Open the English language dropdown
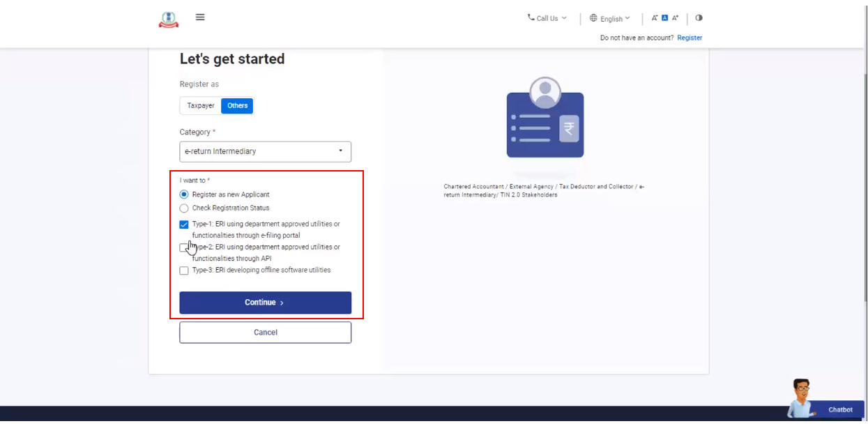 614,19
